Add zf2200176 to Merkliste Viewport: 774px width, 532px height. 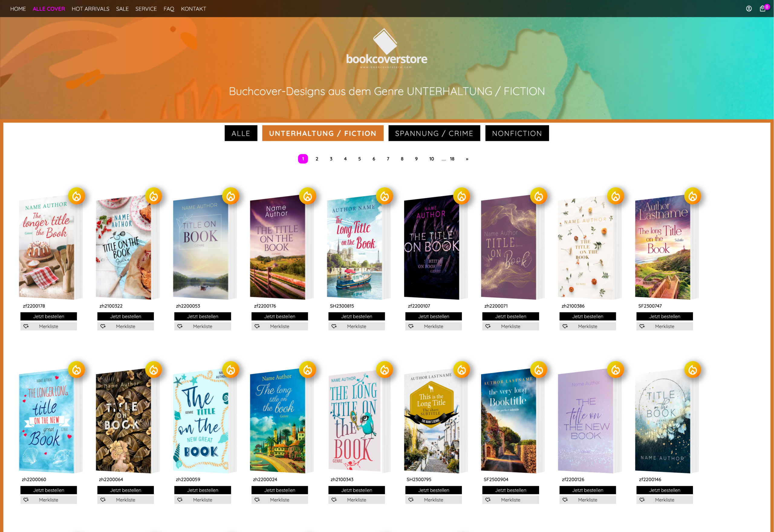[x=279, y=326]
